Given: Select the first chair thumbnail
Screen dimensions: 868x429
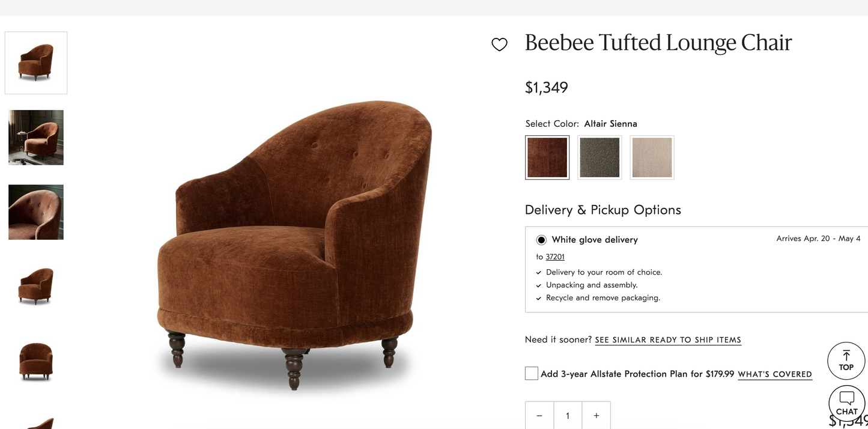Looking at the screenshot, I should tap(36, 62).
